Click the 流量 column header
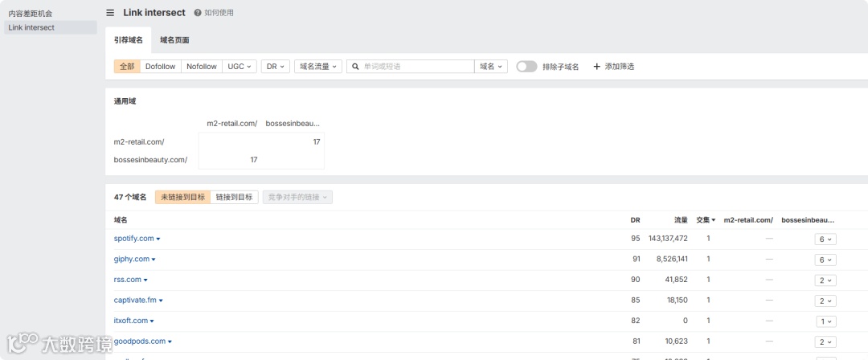Image resolution: width=868 pixels, height=360 pixels. click(681, 220)
